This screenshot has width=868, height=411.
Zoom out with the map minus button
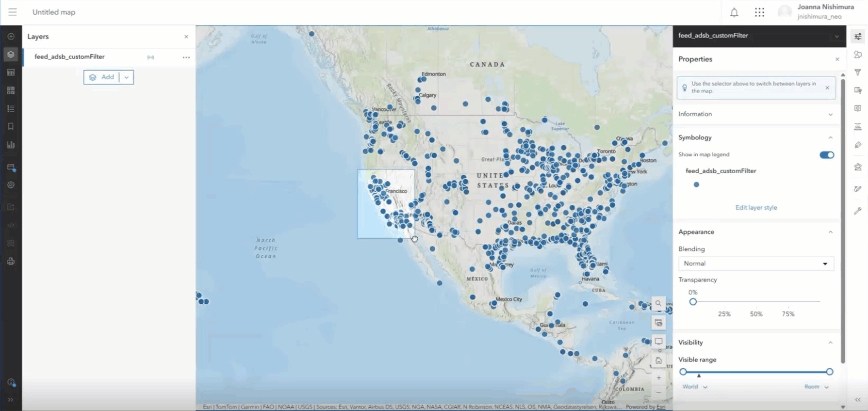coord(659,393)
